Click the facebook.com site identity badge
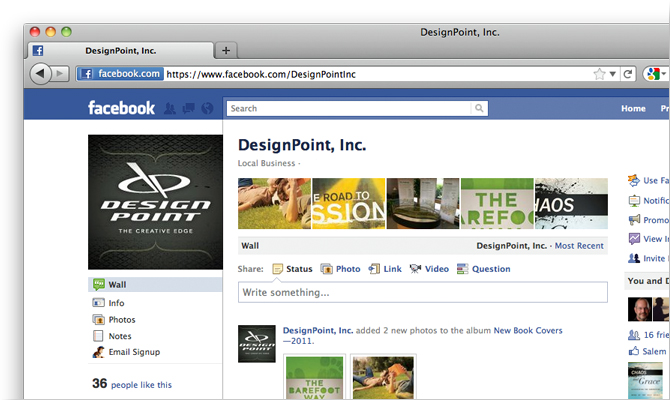670x400 pixels. pyautogui.click(x=120, y=74)
